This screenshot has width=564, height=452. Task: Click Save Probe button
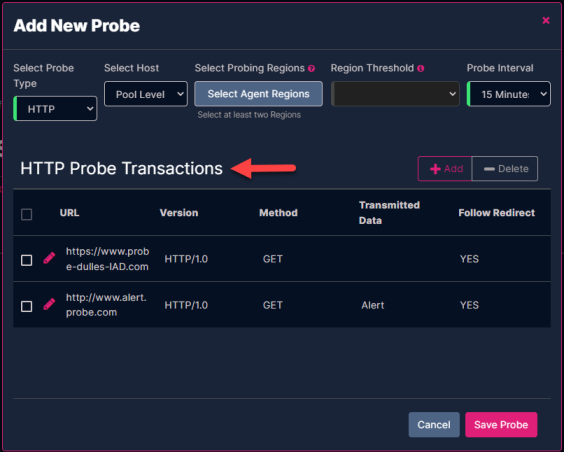pyautogui.click(x=501, y=425)
